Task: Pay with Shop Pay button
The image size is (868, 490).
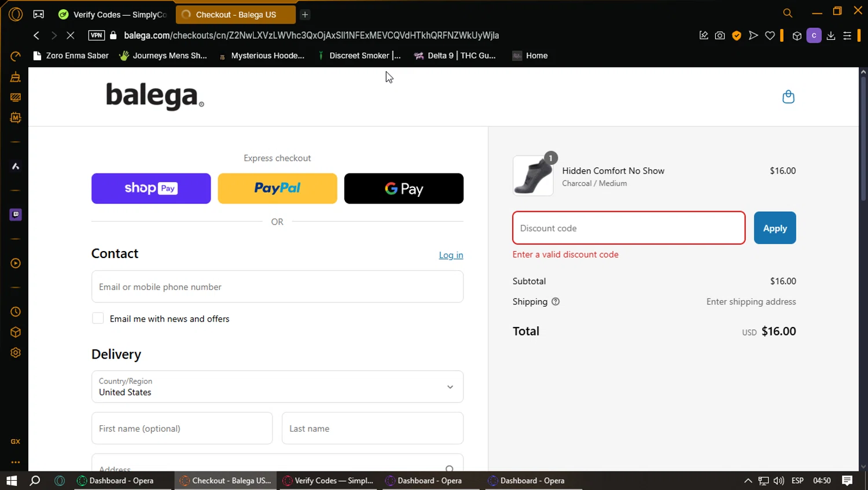Action: point(151,189)
